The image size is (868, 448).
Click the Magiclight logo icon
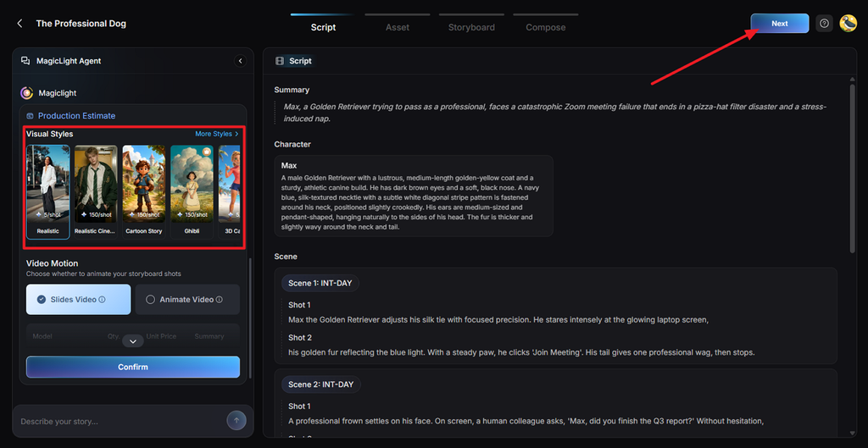point(26,93)
